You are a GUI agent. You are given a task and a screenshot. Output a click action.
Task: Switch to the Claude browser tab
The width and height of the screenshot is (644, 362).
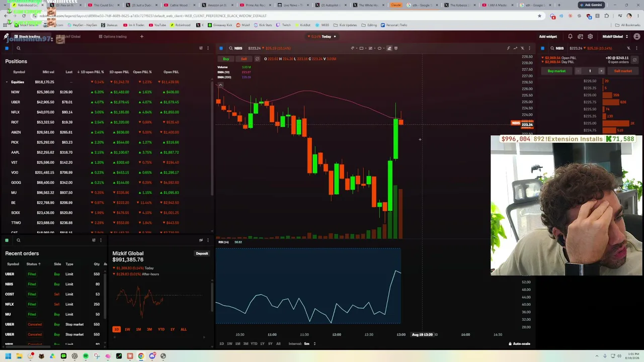(x=396, y=5)
